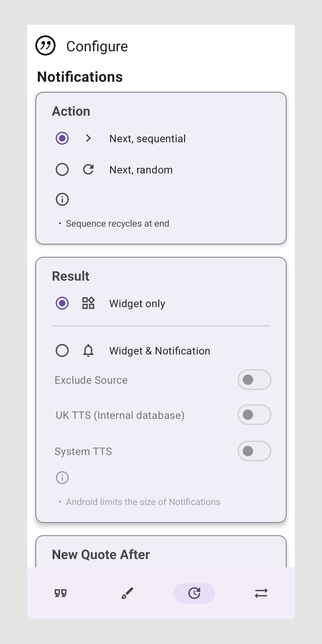Open the Appearance brush tab
Viewport: 322px width, 644px height.
pos(127,593)
